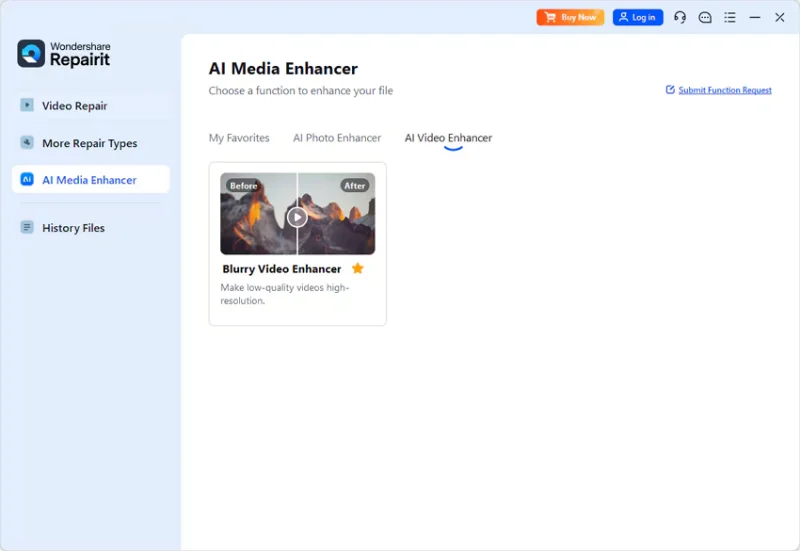Select the AI Video Enhancer tab
Screen dimensions: 800x551
pyautogui.click(x=448, y=138)
